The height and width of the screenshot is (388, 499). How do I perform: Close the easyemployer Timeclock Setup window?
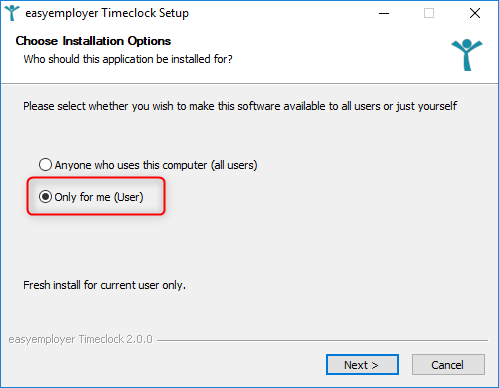pos(475,13)
